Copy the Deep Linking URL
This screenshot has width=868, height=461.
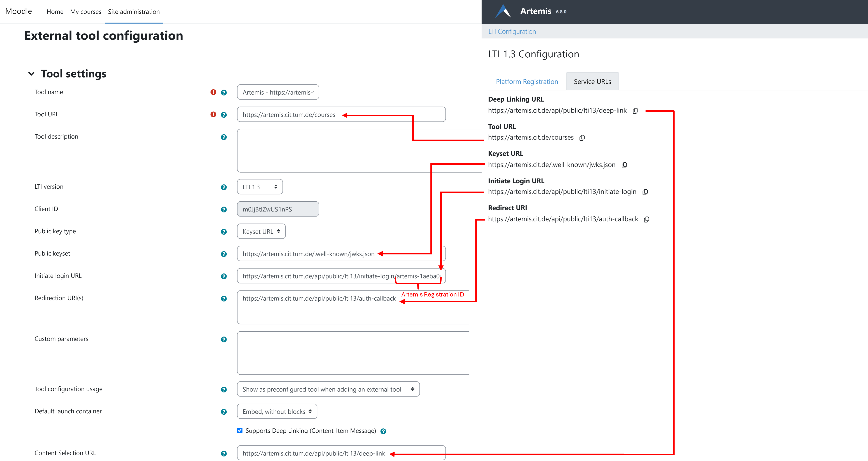[x=635, y=111]
